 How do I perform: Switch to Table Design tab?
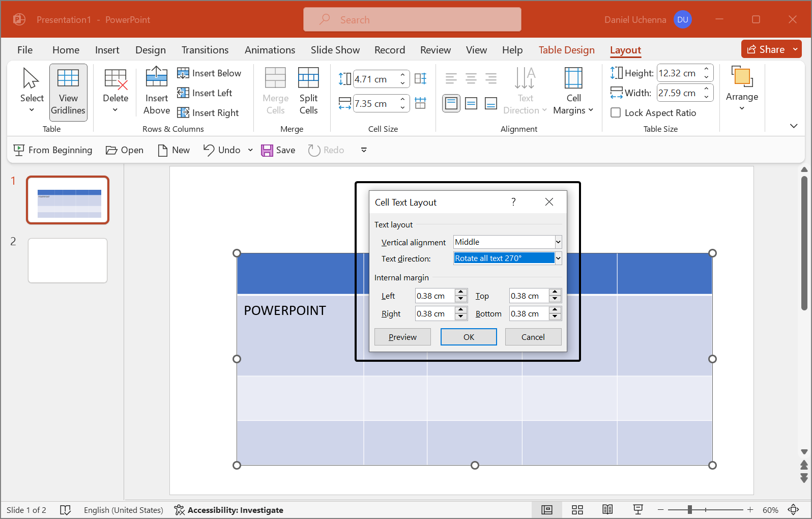tap(566, 50)
